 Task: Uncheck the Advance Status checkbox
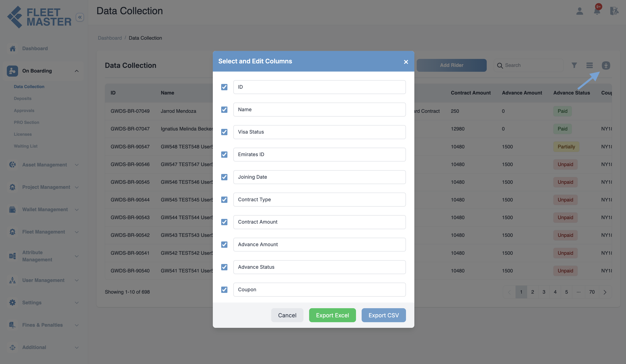coord(224,267)
